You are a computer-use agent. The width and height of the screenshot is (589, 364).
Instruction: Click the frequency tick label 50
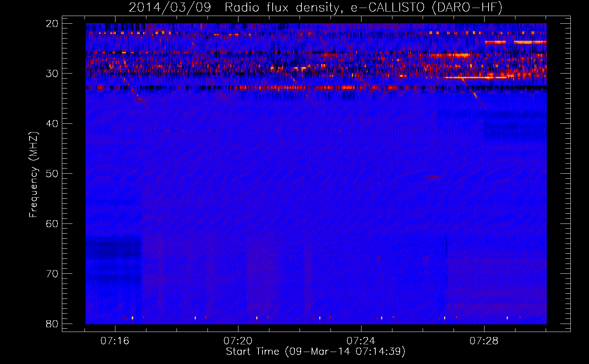point(52,174)
